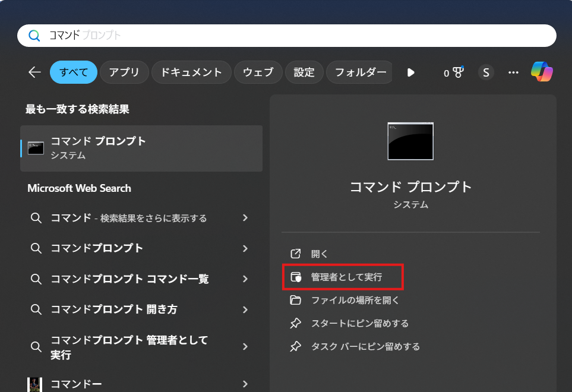
Task: Click the search magnifier icon in search box
Action: [34, 36]
